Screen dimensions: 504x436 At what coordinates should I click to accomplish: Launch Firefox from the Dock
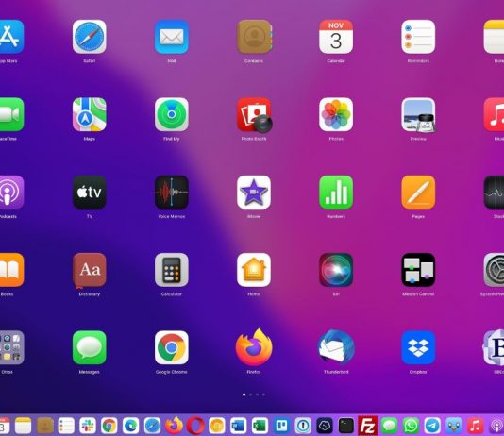click(x=174, y=426)
